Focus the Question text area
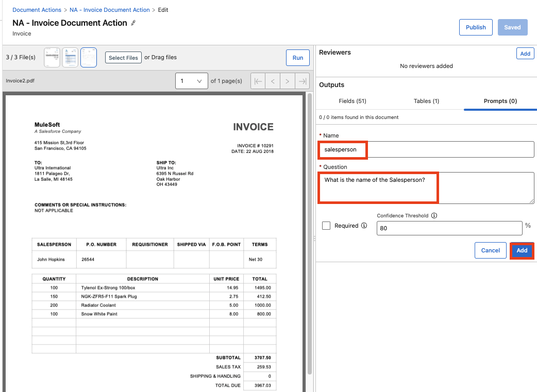This screenshot has width=537, height=392. [426, 188]
